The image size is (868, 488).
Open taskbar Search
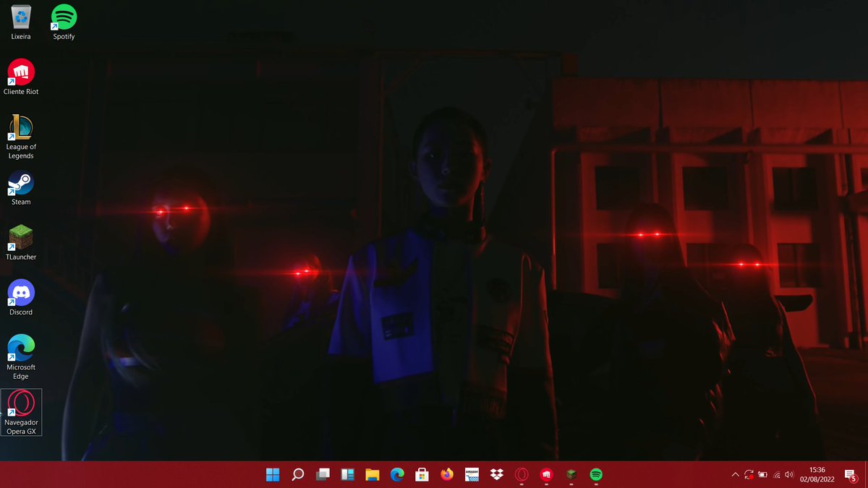coord(297,475)
